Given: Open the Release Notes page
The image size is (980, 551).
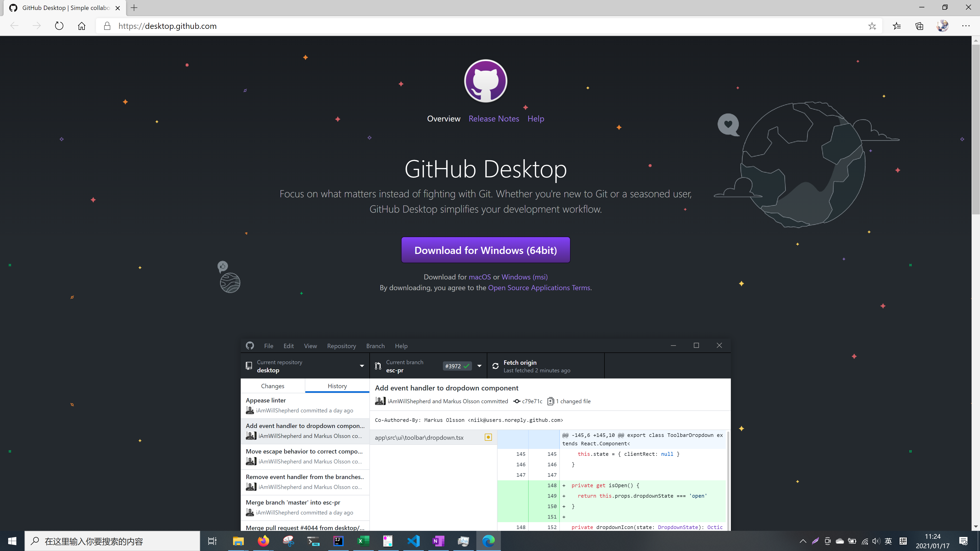Looking at the screenshot, I should [493, 119].
